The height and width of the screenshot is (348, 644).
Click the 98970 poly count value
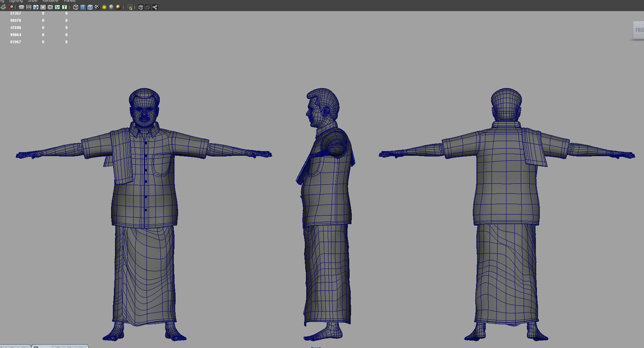(16, 20)
